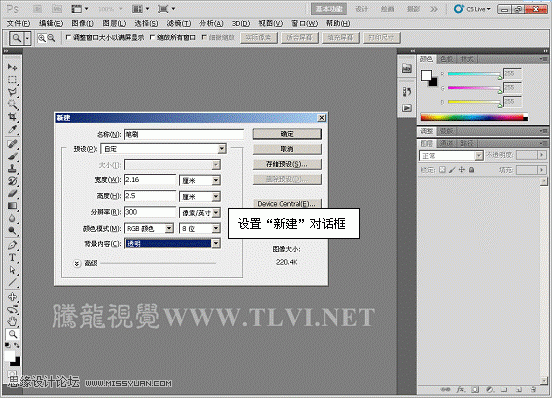Select the Brush tool
Image resolution: width=552 pixels, height=398 pixels.
(12, 156)
